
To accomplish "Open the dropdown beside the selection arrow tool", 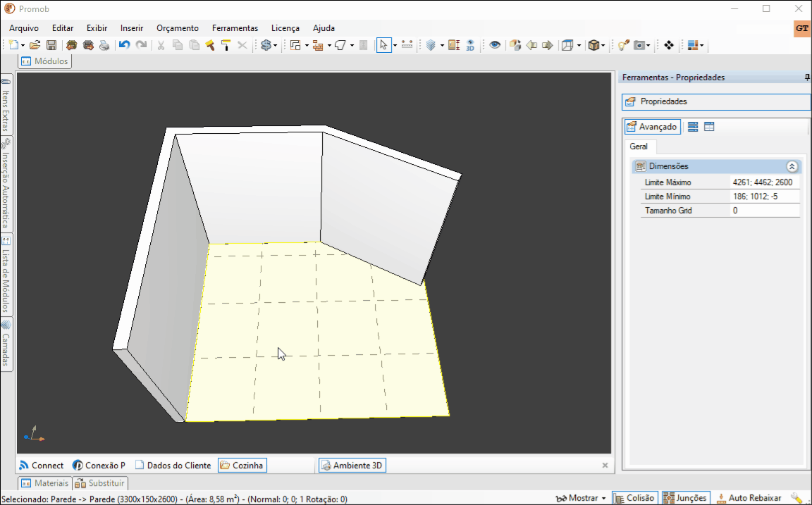I will [x=395, y=46].
